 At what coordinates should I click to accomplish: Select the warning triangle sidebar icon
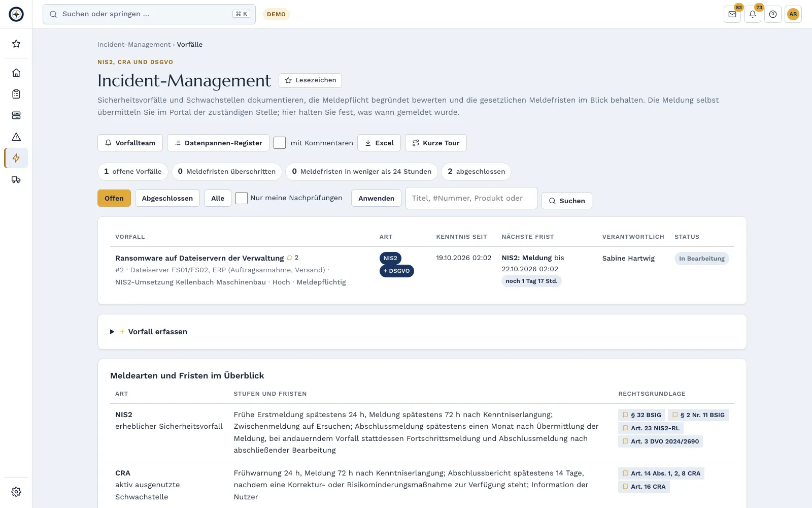pyautogui.click(x=16, y=137)
